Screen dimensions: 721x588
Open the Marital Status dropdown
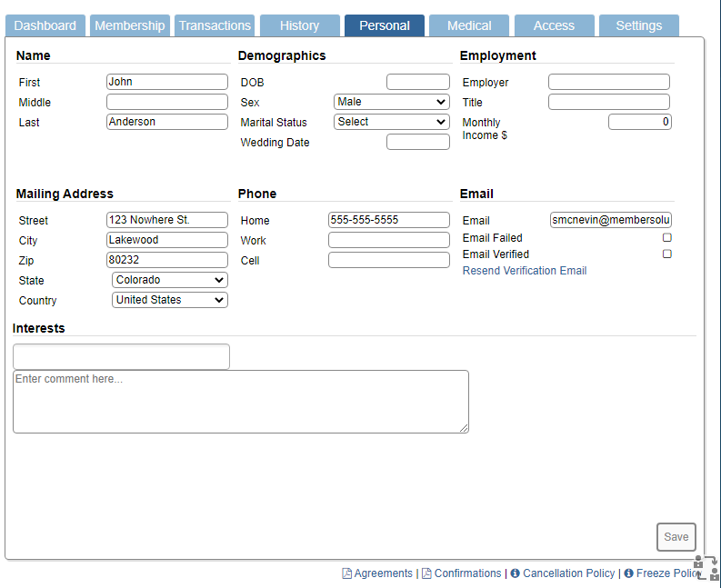(x=391, y=122)
